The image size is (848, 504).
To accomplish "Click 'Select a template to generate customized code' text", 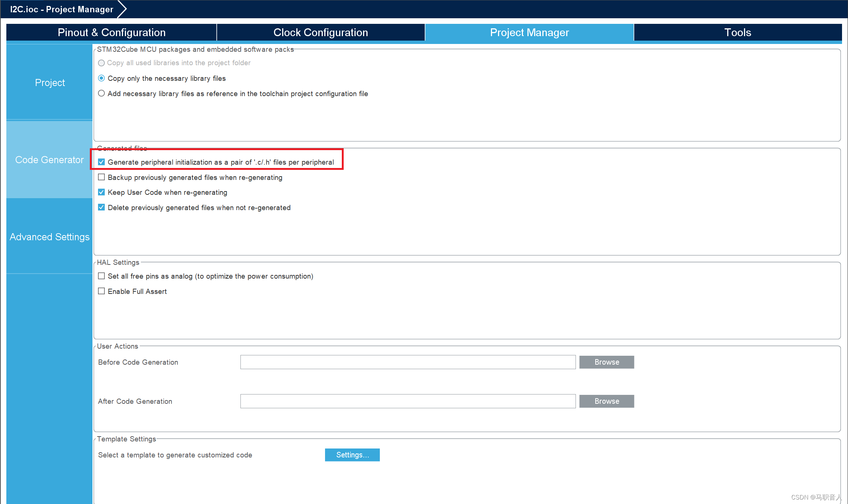I will [175, 455].
